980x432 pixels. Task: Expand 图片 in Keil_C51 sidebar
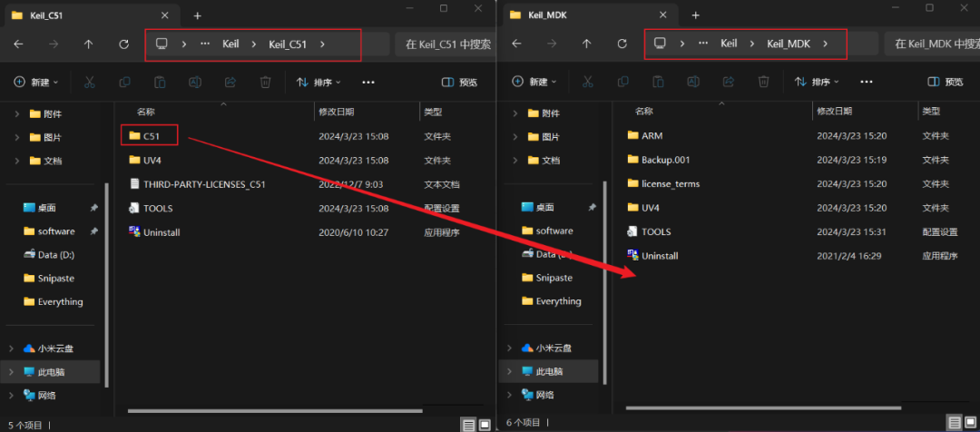pos(17,138)
